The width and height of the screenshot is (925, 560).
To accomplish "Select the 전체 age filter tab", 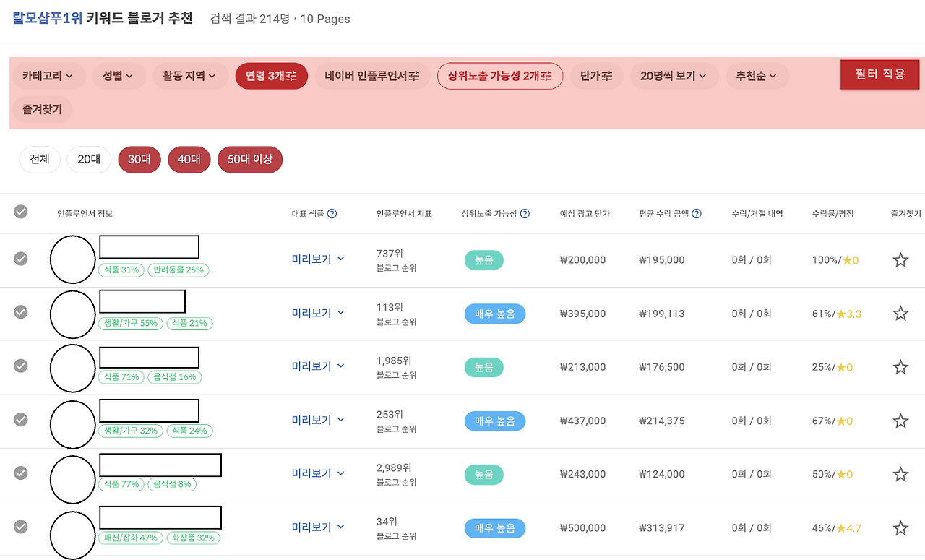I will click(x=39, y=160).
